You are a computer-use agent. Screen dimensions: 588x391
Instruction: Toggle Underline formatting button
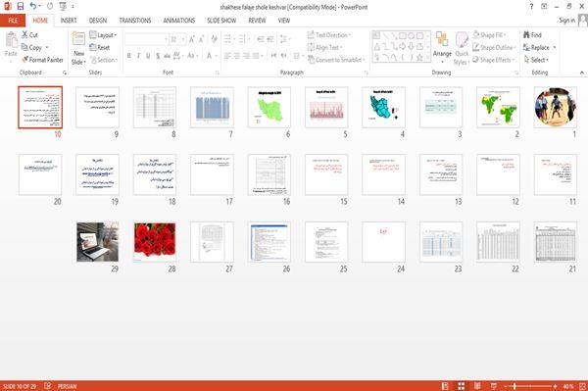coord(148,56)
